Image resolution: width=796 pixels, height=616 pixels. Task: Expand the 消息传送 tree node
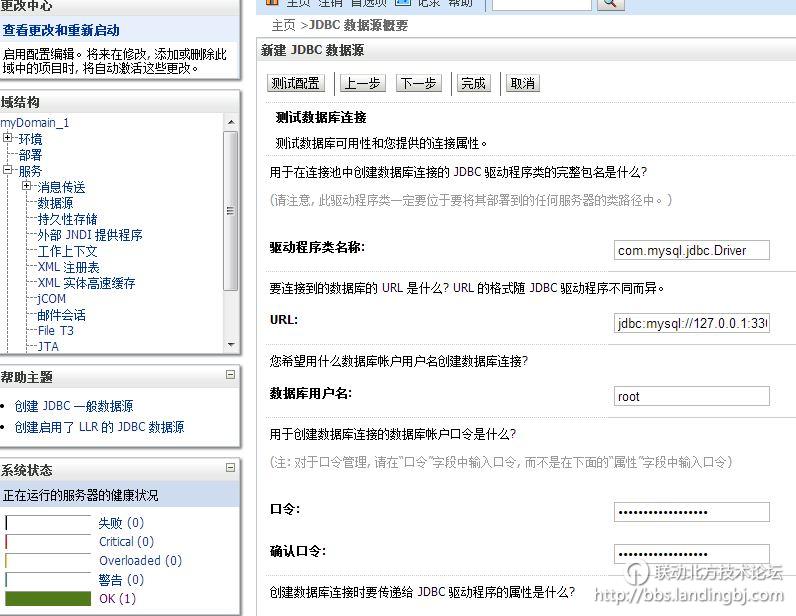[26, 186]
